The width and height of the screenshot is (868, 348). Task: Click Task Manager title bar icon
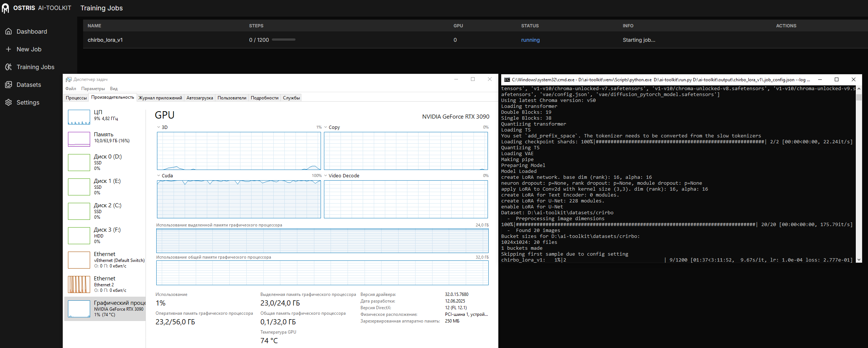pyautogui.click(x=69, y=79)
